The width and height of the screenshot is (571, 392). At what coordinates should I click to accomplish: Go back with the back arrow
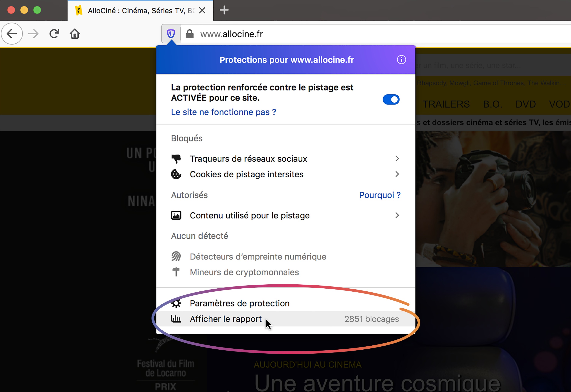12,34
